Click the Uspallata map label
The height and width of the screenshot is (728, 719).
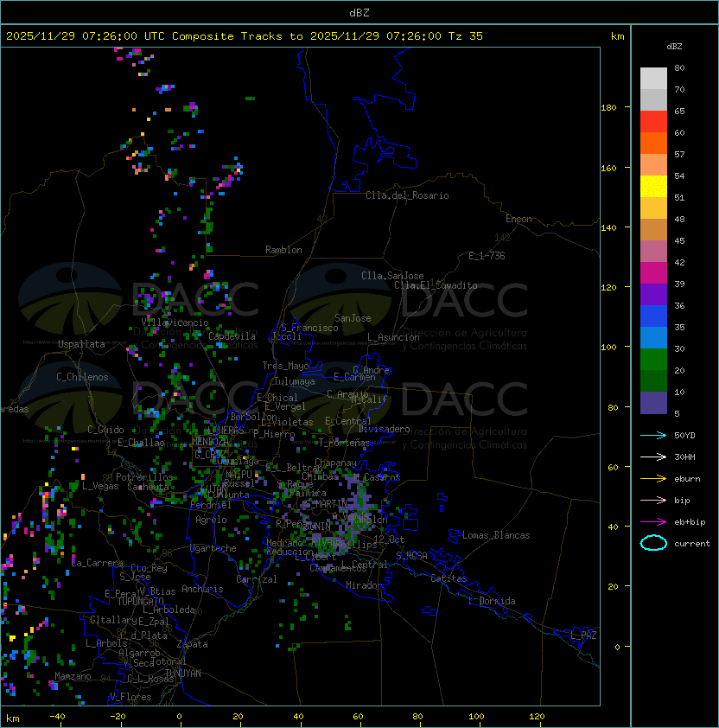point(81,344)
